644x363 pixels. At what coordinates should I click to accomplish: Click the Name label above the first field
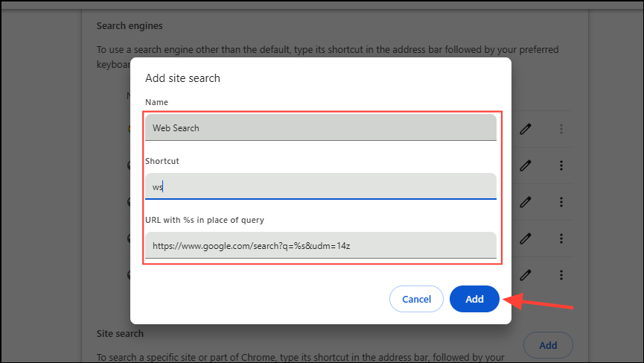tap(157, 102)
